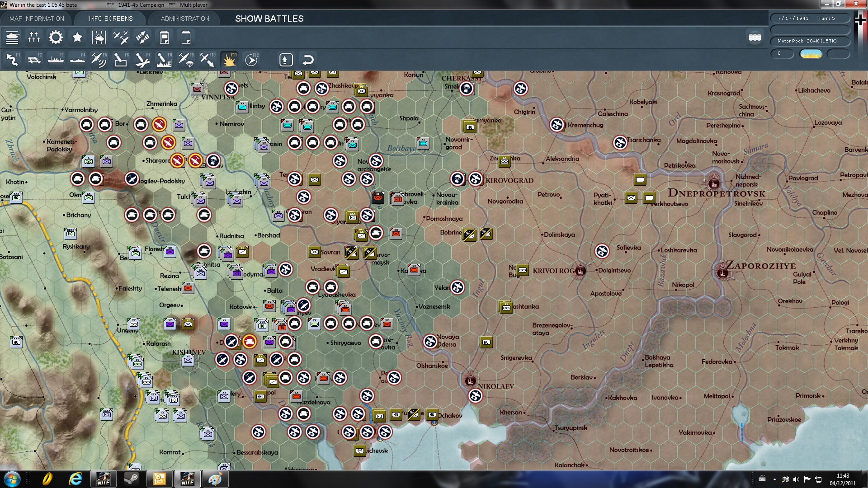Open the order of battle tank-list icon

tap(12, 38)
